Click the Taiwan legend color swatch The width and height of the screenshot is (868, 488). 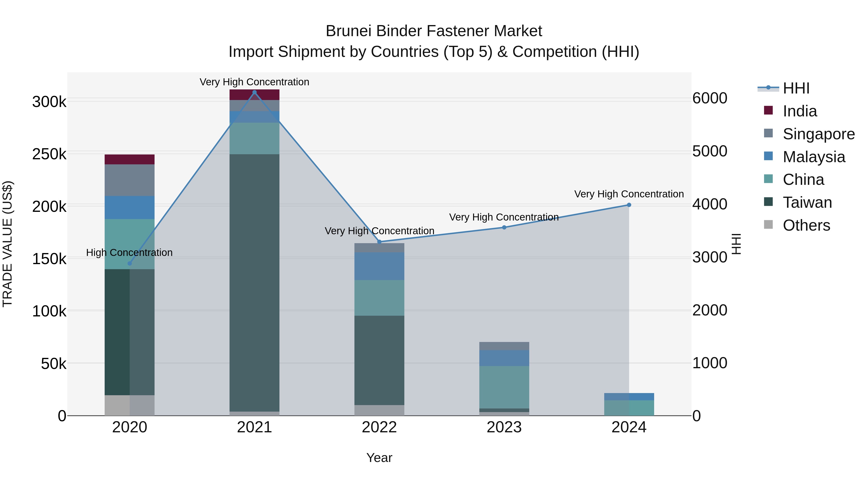tap(768, 201)
